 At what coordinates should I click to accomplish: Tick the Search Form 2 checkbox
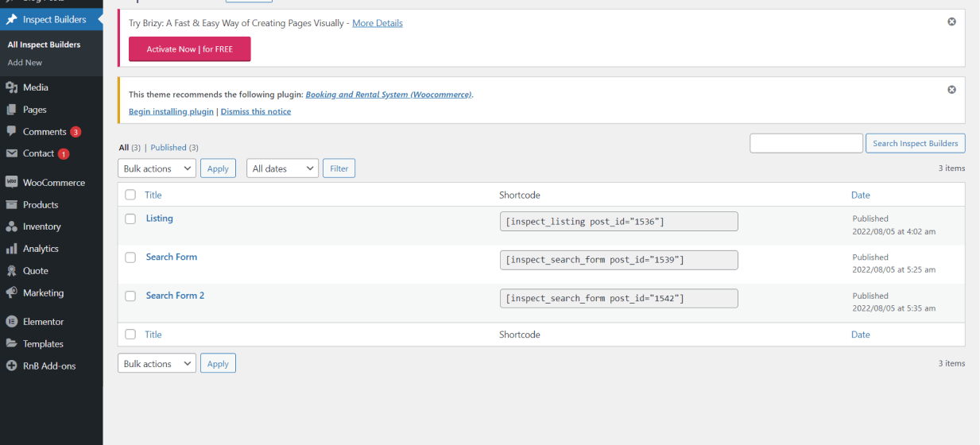(130, 296)
